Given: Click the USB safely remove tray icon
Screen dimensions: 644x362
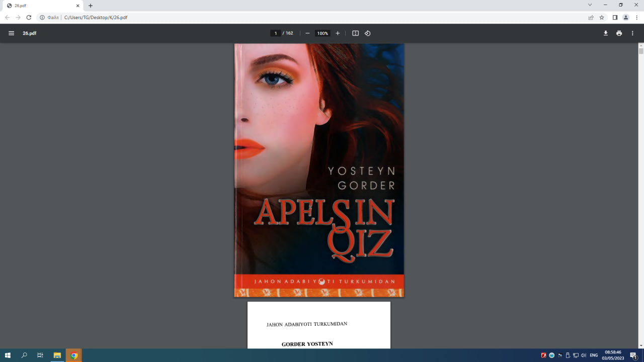Looking at the screenshot, I should 568,355.
